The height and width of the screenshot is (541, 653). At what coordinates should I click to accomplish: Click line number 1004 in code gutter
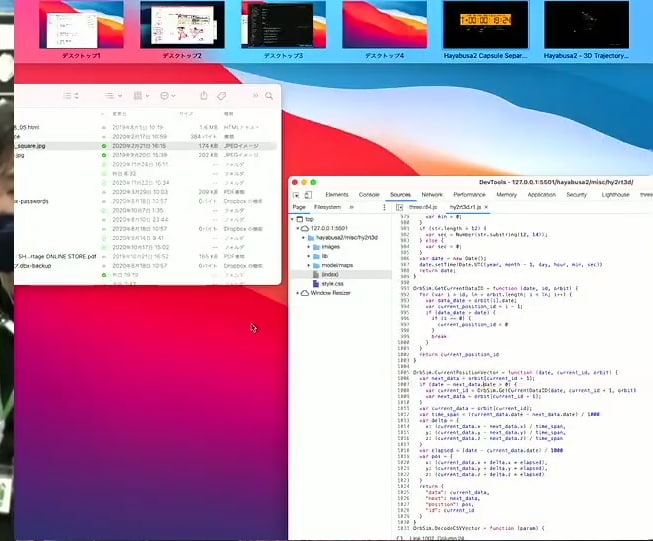coord(403,366)
